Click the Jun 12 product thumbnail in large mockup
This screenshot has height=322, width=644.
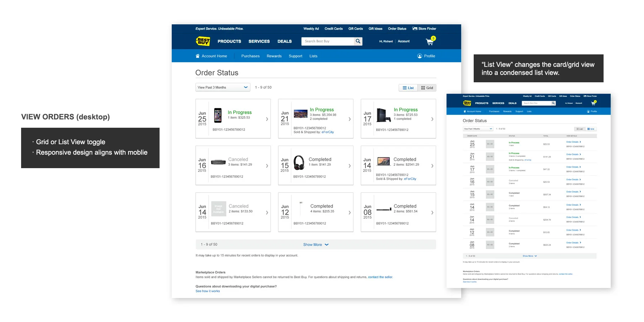click(x=301, y=209)
